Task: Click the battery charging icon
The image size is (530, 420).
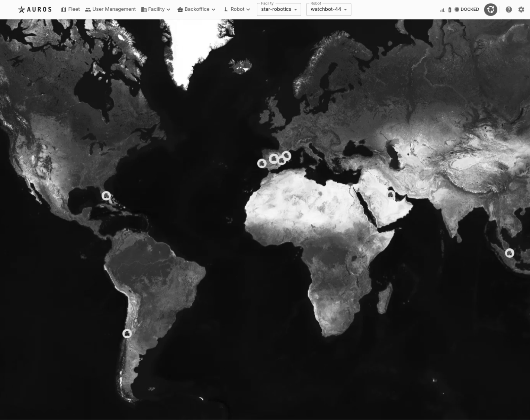Action: [x=450, y=10]
